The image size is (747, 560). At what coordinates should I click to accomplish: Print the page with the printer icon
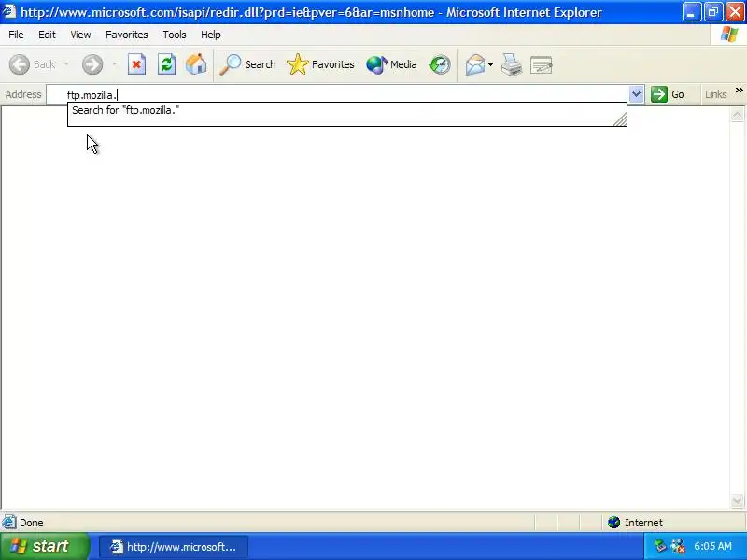[x=512, y=64]
